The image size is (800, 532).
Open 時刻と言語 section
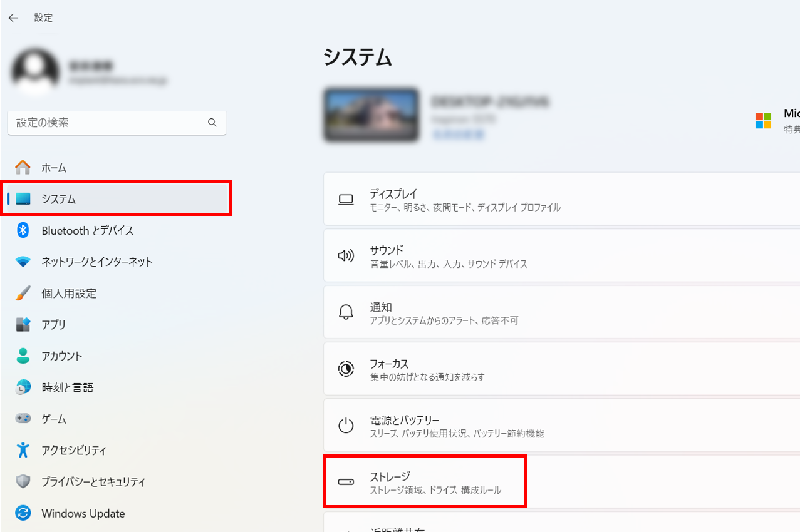pos(117,387)
